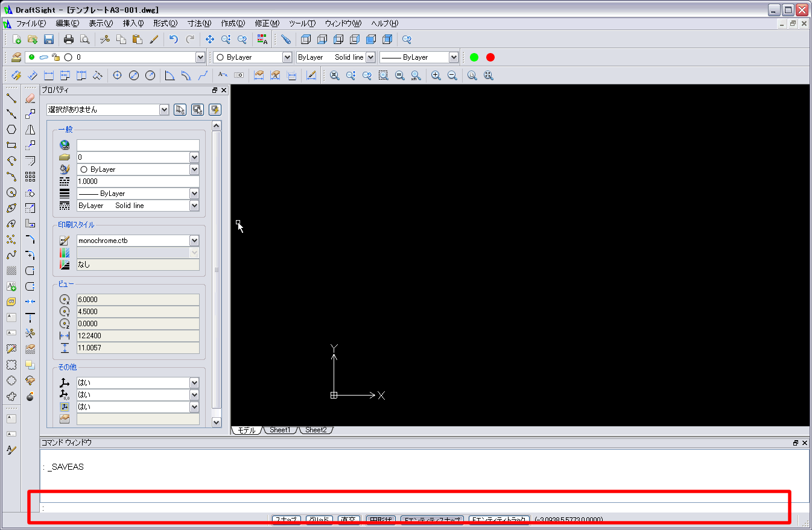Select the Diameter dimension tool
Screen dimensions: 812x530
pos(134,75)
